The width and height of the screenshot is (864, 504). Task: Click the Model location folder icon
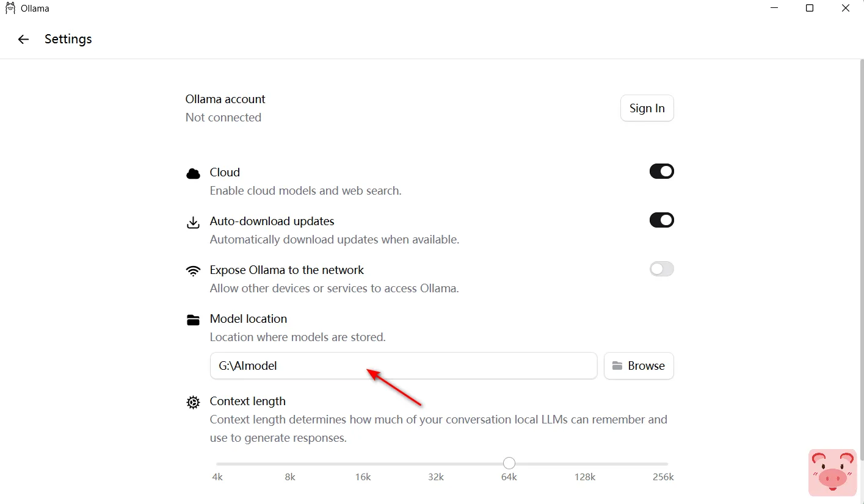[x=193, y=320]
